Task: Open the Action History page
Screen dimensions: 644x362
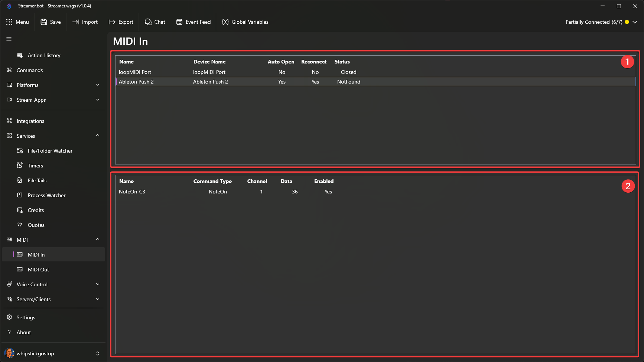Action: (x=44, y=55)
